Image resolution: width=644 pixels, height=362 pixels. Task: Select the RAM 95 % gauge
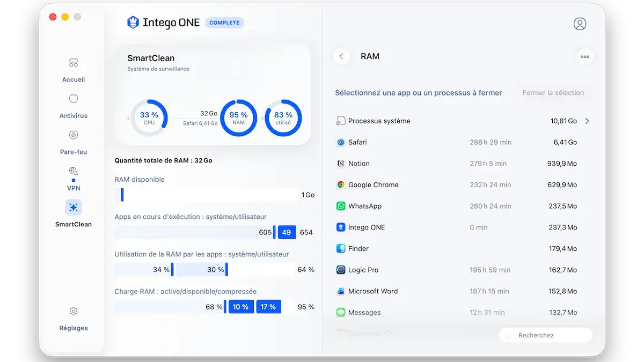(x=238, y=118)
